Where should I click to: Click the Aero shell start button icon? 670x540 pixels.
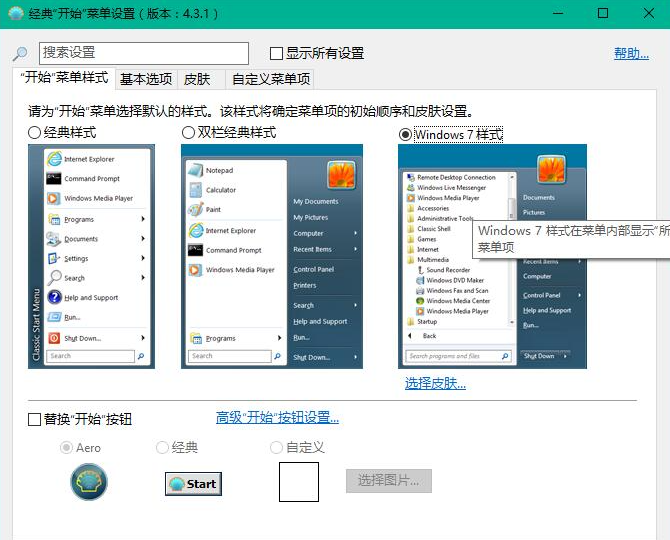(88, 483)
